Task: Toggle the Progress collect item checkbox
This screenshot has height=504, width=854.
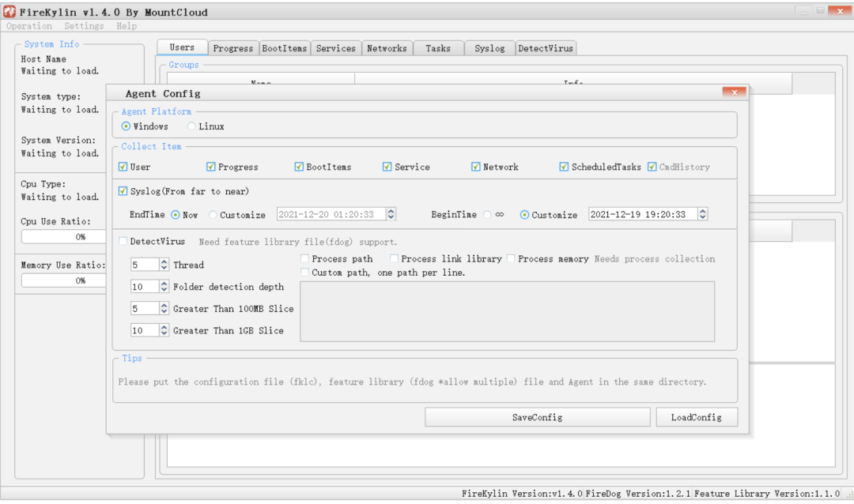Action: [211, 167]
